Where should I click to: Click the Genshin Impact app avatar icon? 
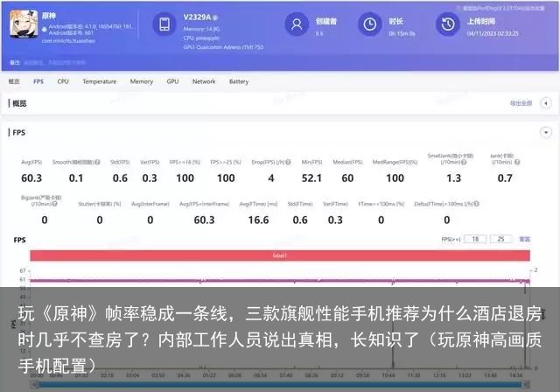[24, 24]
